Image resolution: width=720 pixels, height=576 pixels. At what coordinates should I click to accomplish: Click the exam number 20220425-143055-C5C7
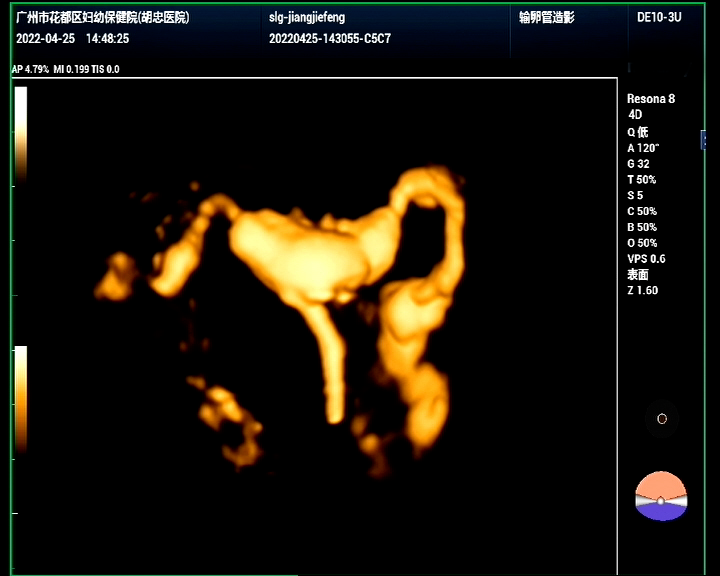tap(330, 38)
